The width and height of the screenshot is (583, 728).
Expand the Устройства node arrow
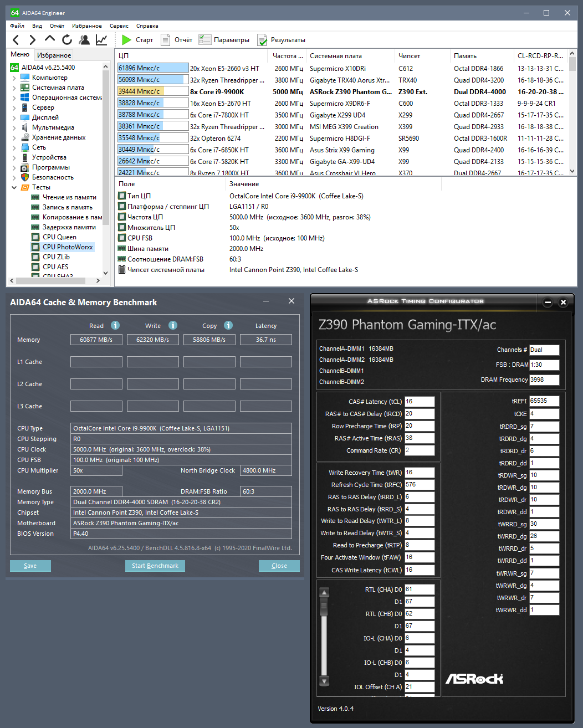pyautogui.click(x=14, y=157)
